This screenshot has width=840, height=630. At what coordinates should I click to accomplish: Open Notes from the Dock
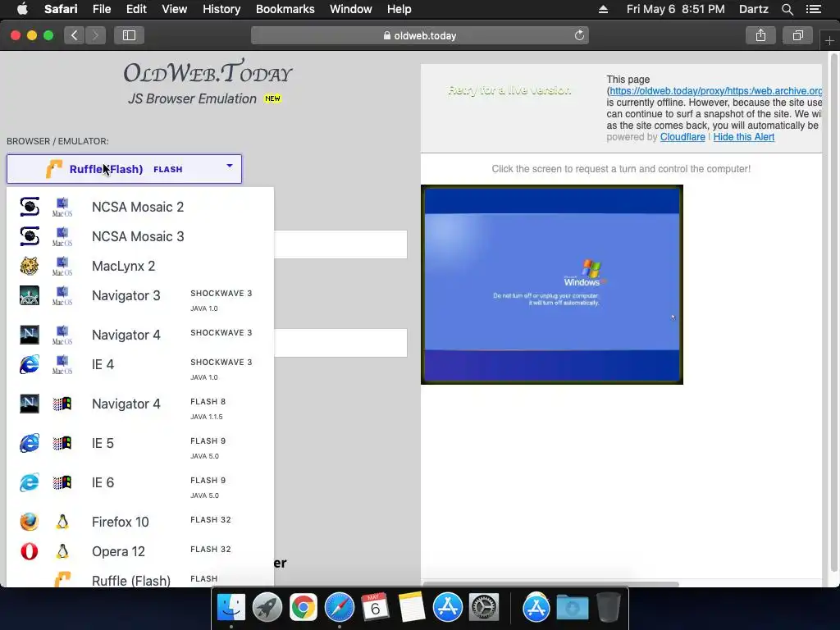point(412,607)
